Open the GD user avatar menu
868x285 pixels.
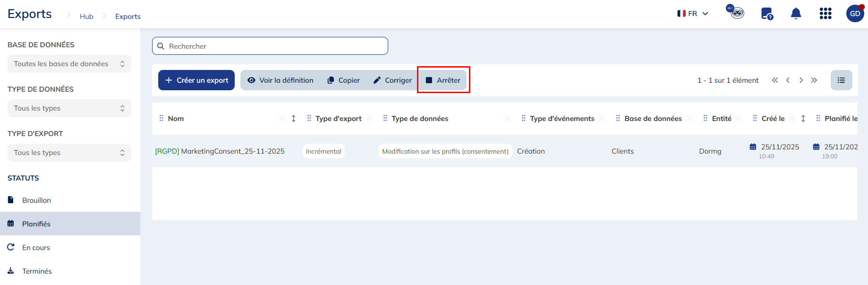[x=855, y=14]
